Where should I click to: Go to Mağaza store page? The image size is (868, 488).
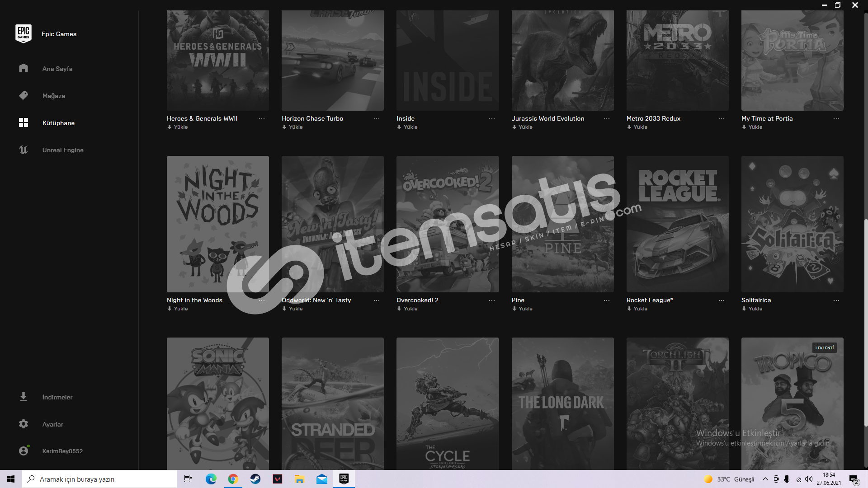coord(54,96)
